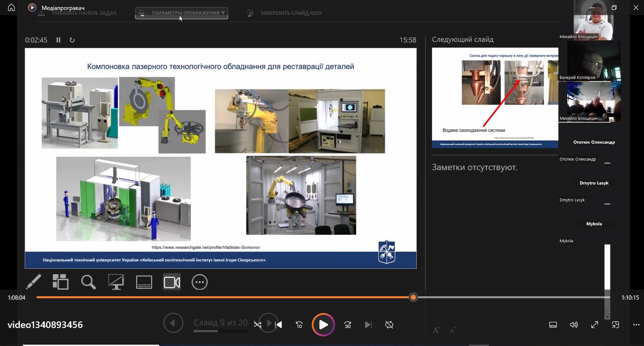Increase the notes font size
The image size is (644, 346).
[436, 330]
